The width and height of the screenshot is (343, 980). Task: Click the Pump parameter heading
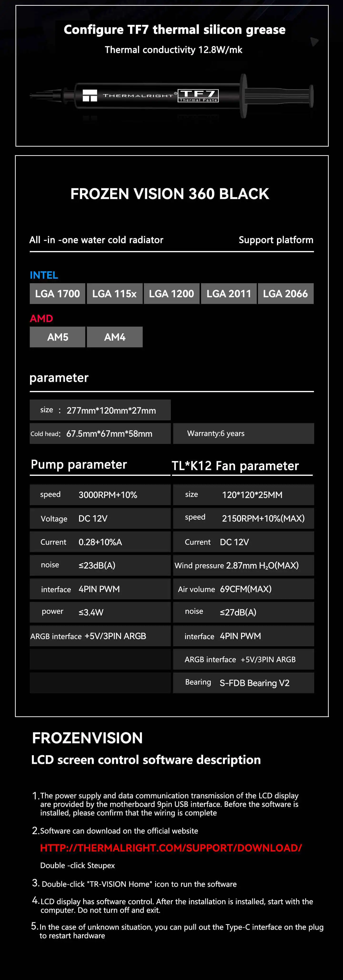[x=79, y=465]
